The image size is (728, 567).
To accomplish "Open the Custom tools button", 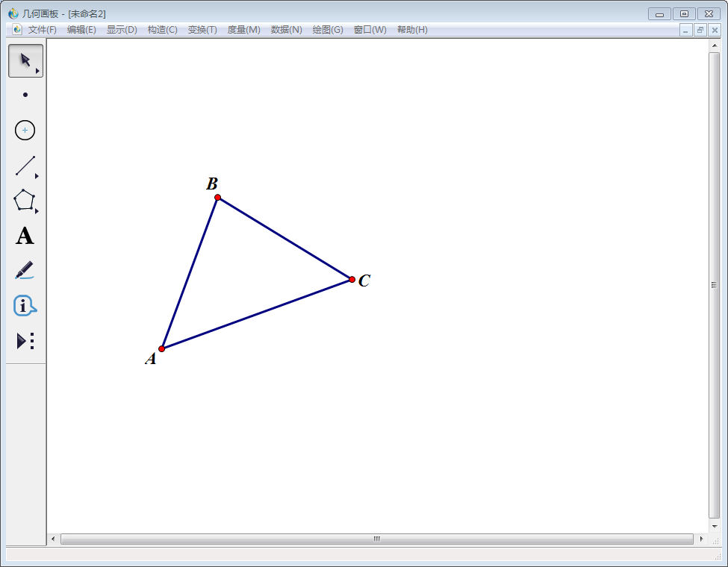I will click(x=25, y=341).
